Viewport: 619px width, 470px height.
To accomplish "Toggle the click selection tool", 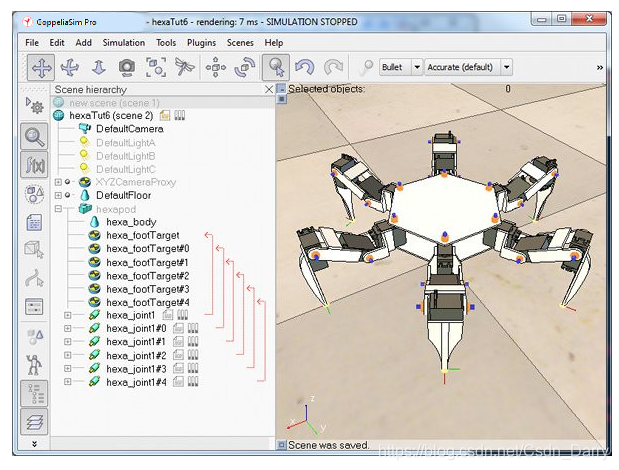I will 276,67.
